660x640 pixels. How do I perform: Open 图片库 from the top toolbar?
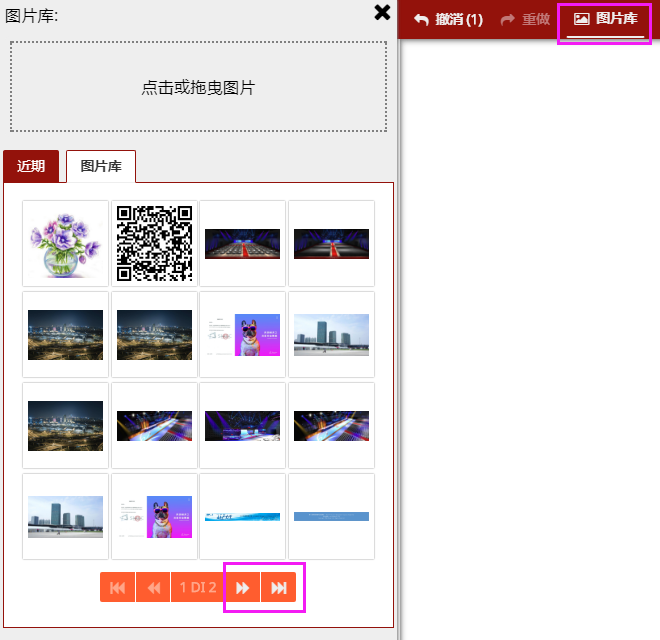click(605, 19)
